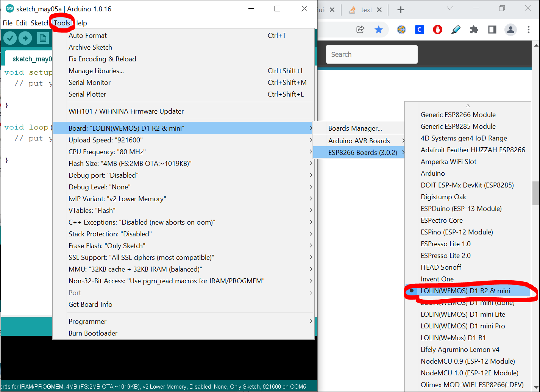The image size is (540, 392).
Task: Select Fix Encoding & Reload
Action: [x=183, y=59]
